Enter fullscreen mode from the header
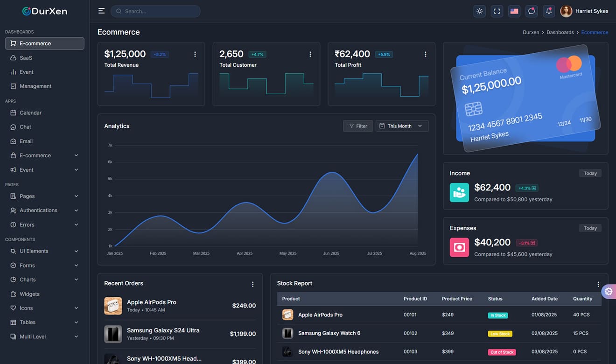Image resolution: width=616 pixels, height=364 pixels. pyautogui.click(x=497, y=11)
